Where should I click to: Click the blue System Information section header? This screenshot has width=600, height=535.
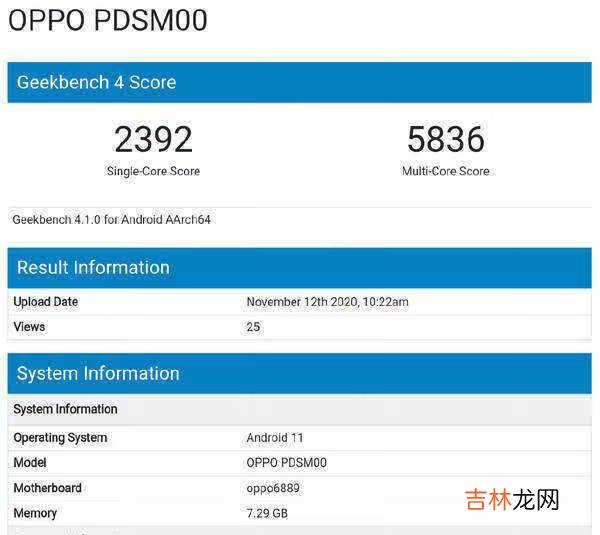(x=98, y=373)
